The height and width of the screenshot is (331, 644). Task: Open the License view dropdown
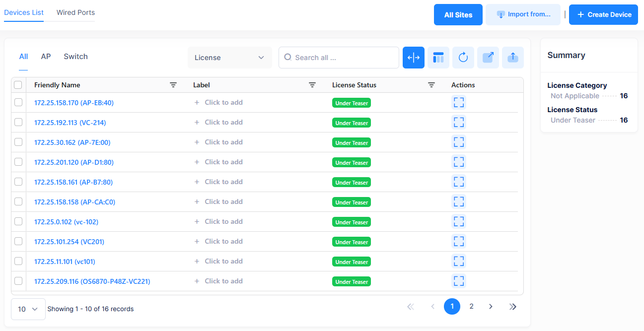point(229,58)
